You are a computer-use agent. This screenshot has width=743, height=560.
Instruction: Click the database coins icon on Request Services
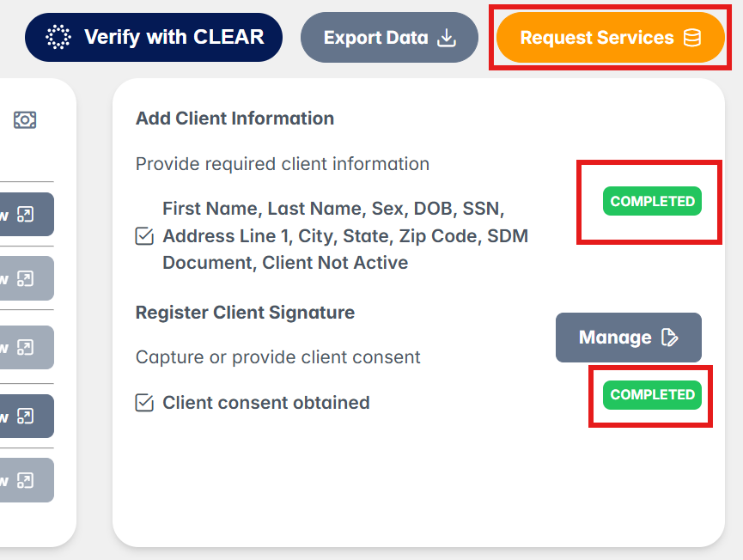pyautogui.click(x=692, y=38)
